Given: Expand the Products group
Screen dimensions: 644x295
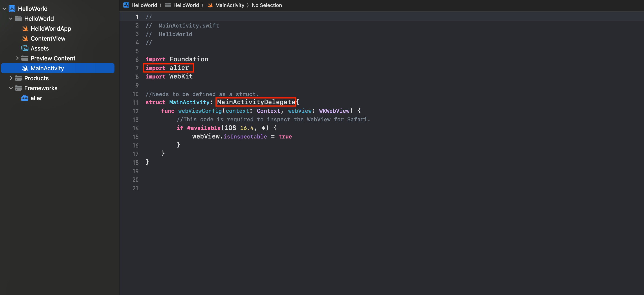Looking at the screenshot, I should [x=11, y=78].
